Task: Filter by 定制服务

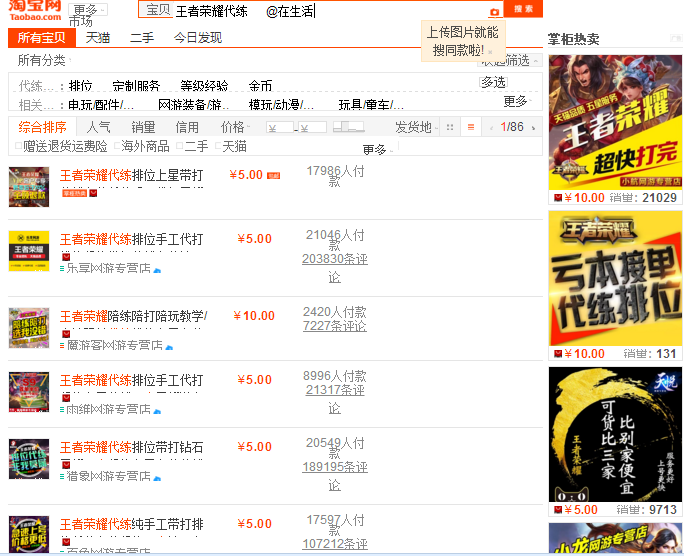Action: (136, 86)
